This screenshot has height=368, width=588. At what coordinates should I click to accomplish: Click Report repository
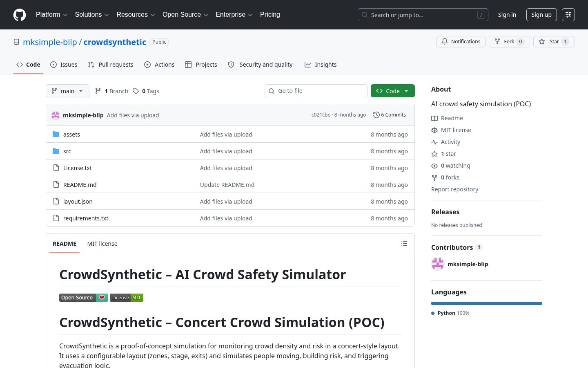tap(454, 189)
